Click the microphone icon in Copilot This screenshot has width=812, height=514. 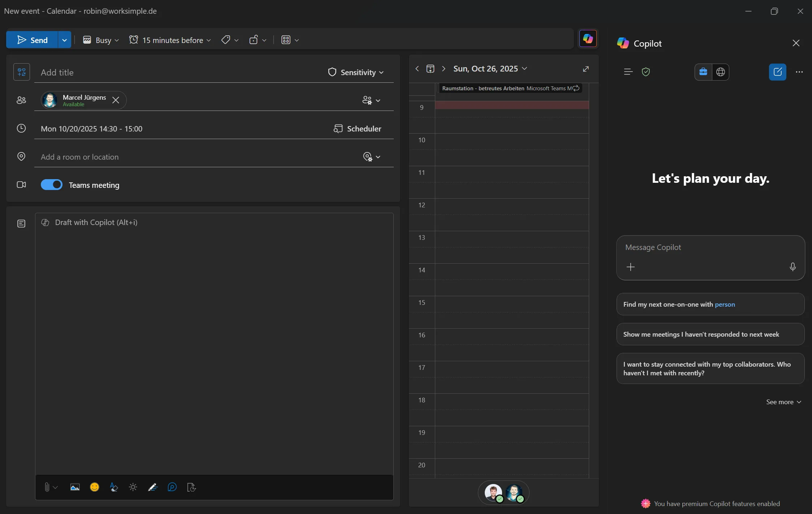click(x=792, y=267)
